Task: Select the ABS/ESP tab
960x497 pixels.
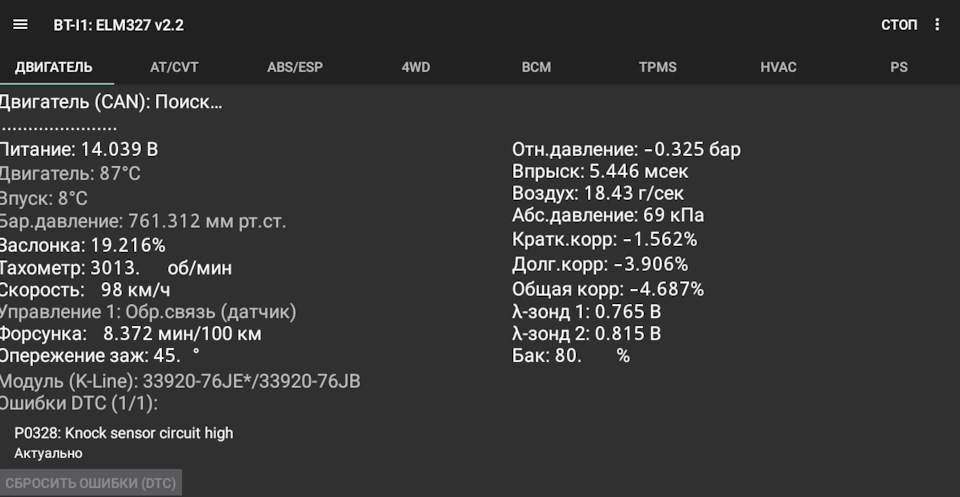Action: tap(295, 67)
